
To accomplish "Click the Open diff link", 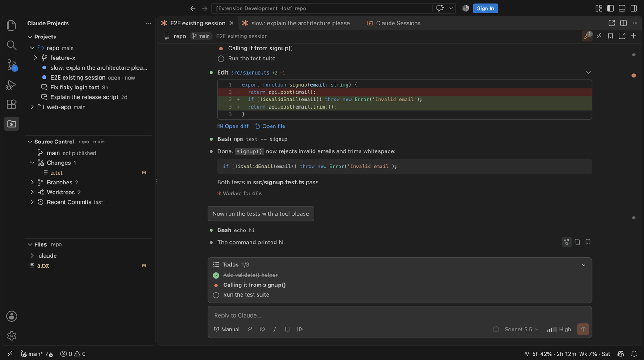I will (233, 126).
